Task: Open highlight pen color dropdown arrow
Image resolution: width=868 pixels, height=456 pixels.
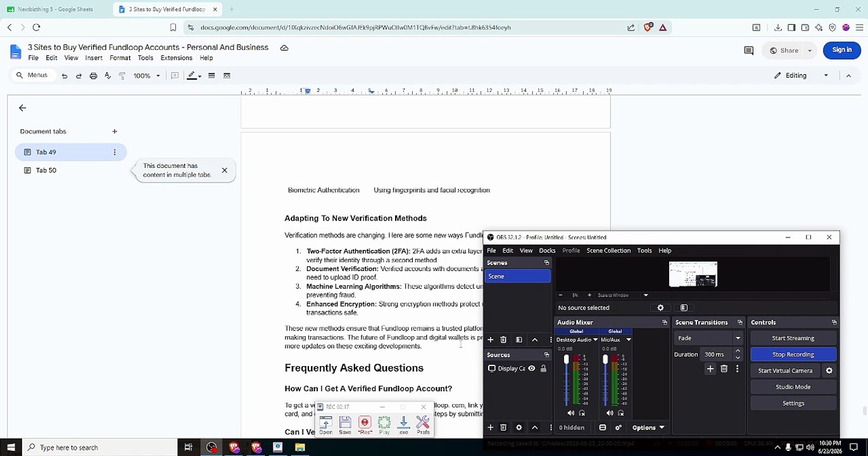Action: point(199,76)
